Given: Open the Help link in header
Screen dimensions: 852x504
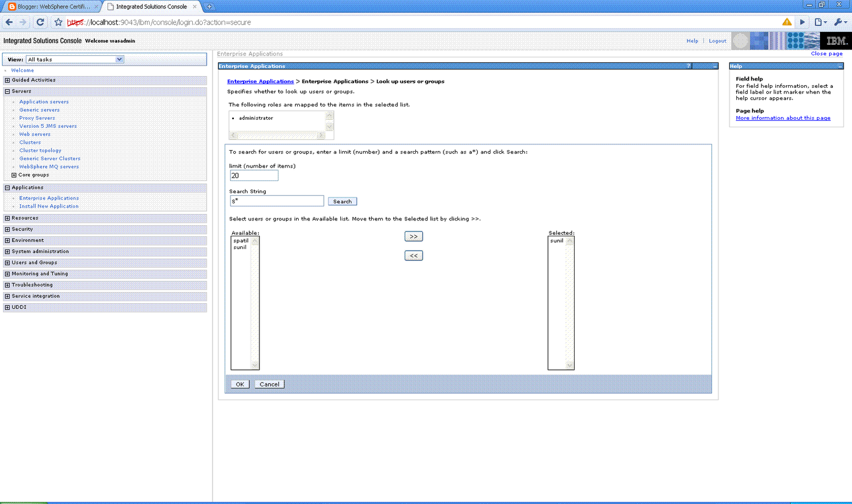Looking at the screenshot, I should [692, 41].
